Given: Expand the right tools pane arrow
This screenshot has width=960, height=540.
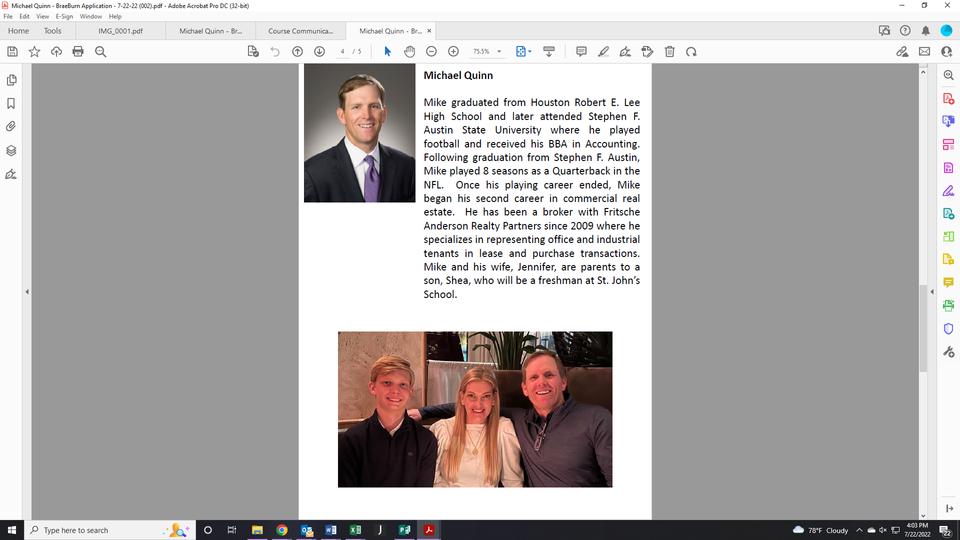Looking at the screenshot, I should 932,292.
